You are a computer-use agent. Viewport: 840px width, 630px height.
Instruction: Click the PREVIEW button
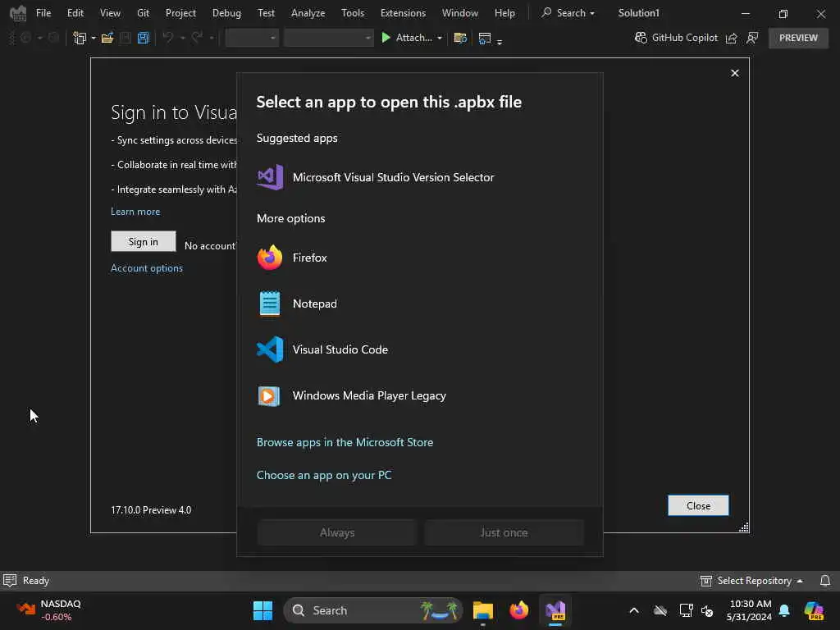coord(798,38)
